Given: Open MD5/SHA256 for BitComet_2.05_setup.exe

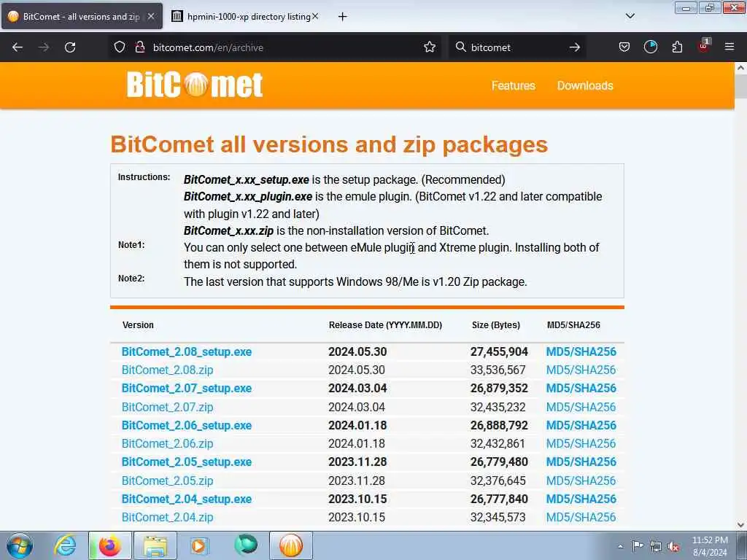Looking at the screenshot, I should (581, 462).
